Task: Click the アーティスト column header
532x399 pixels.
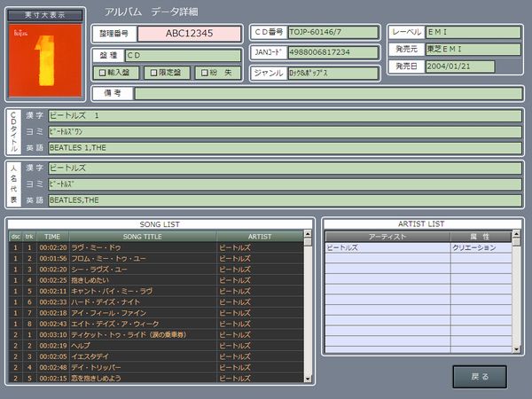Action: pos(387,237)
